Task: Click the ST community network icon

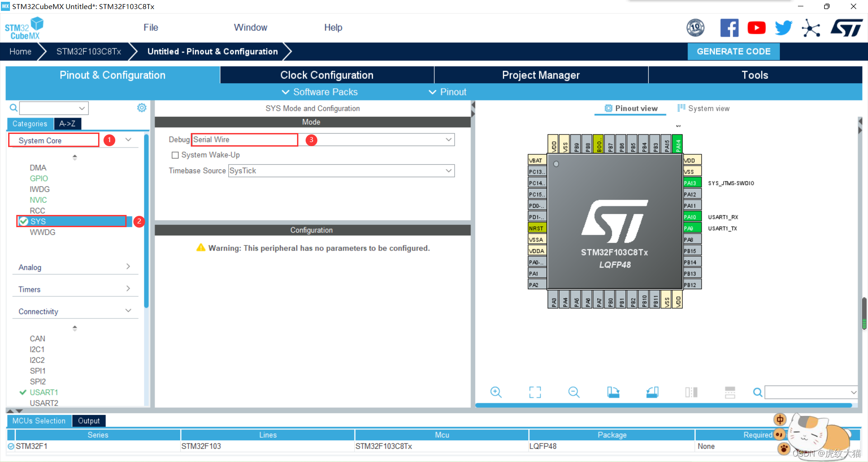Action: pyautogui.click(x=811, y=28)
